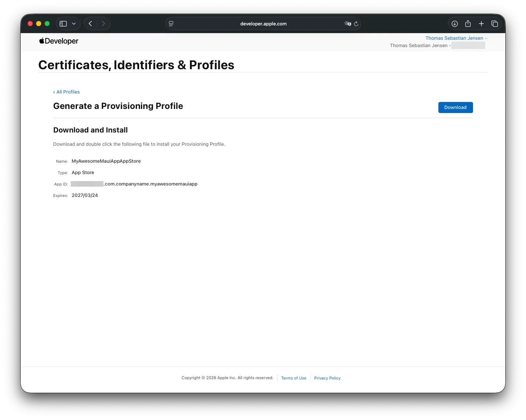Viewport: 526px width, 420px height.
Task: Add a new tab with plus icon
Action: tap(481, 24)
